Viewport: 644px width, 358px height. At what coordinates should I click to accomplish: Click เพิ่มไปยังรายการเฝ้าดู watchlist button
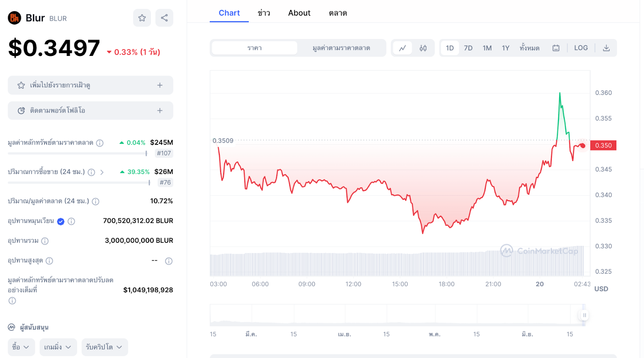(90, 85)
